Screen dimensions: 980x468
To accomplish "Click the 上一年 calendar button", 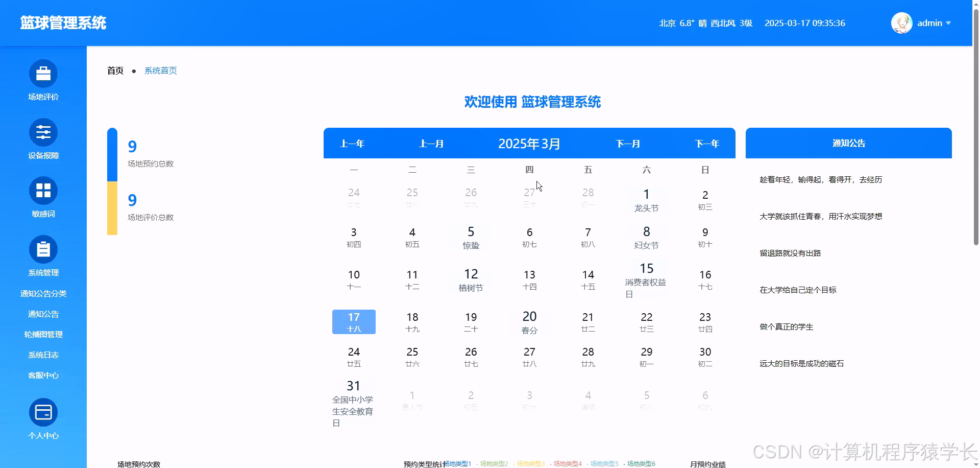I will coord(352,144).
